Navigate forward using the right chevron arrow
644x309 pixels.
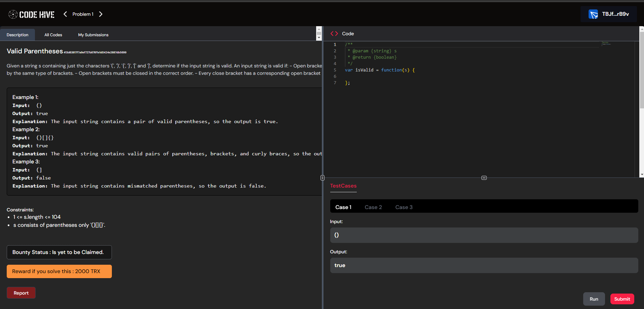100,14
